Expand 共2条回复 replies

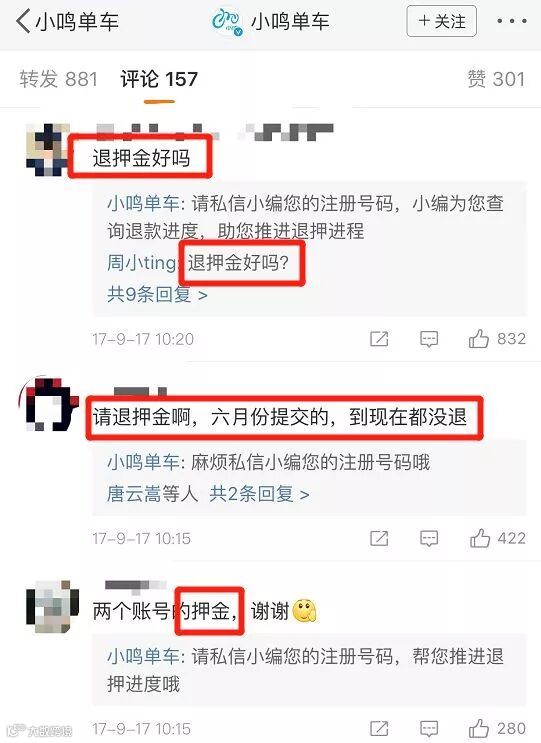tap(259, 494)
